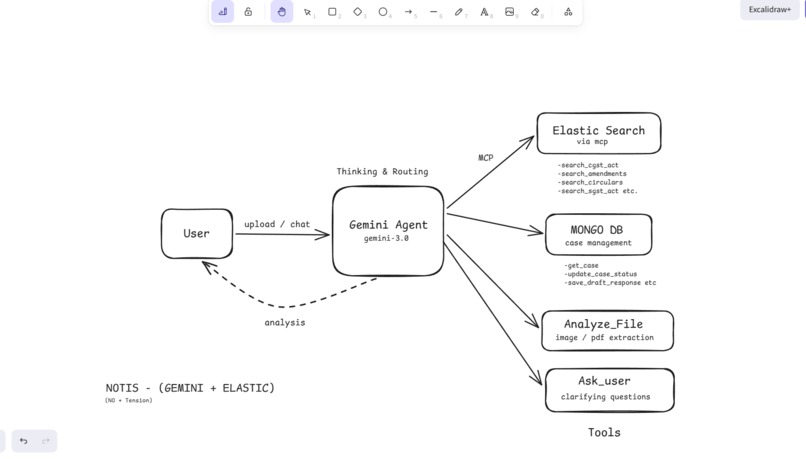The height and width of the screenshot is (459, 806).
Task: Select the Elastic Search box
Action: coord(599,133)
